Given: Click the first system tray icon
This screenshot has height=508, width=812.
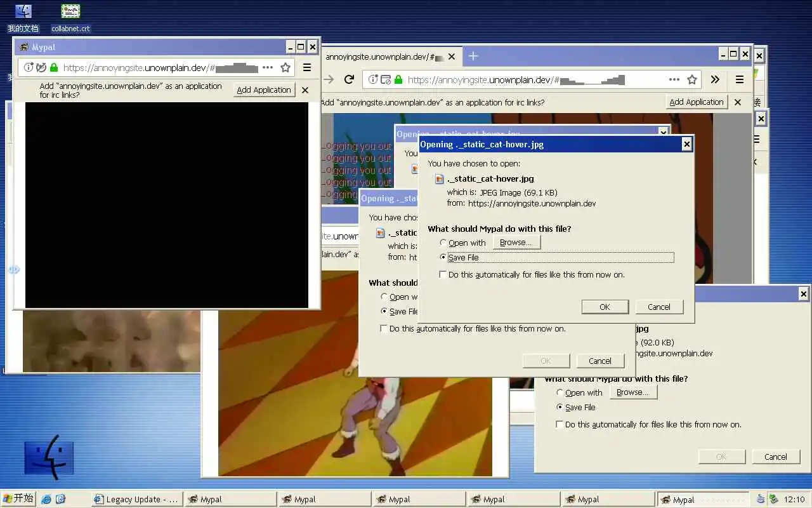Looking at the screenshot, I should coord(761,500).
